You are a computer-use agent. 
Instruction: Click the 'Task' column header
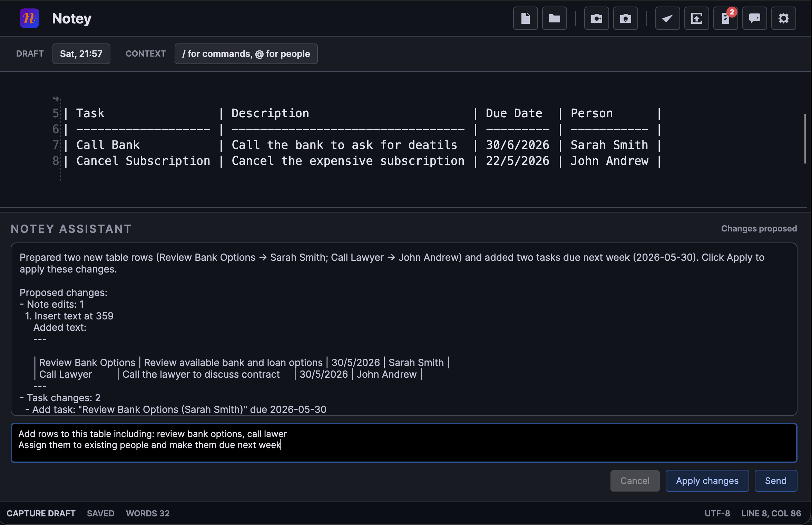(90, 113)
